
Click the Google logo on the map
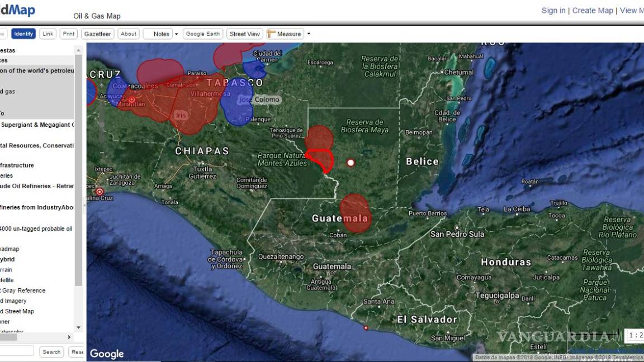click(107, 354)
